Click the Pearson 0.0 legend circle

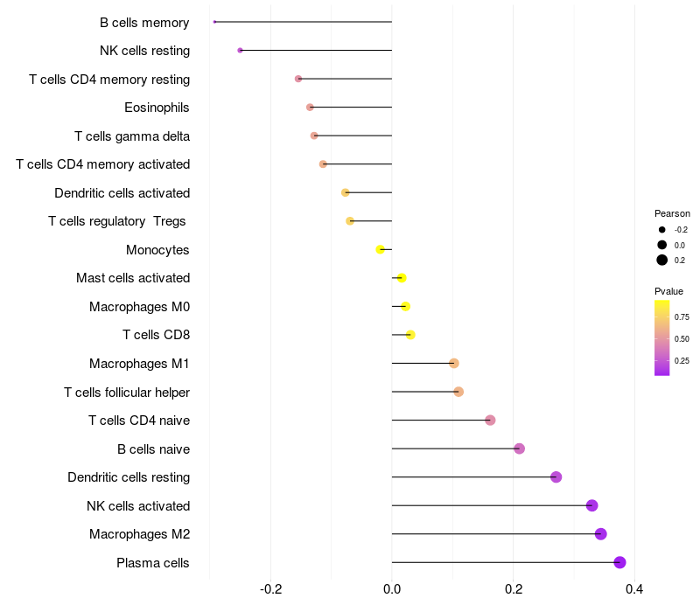(x=661, y=245)
